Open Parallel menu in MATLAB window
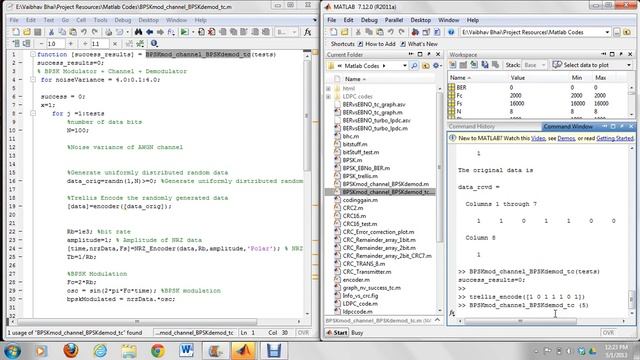 pyautogui.click(x=393, y=20)
